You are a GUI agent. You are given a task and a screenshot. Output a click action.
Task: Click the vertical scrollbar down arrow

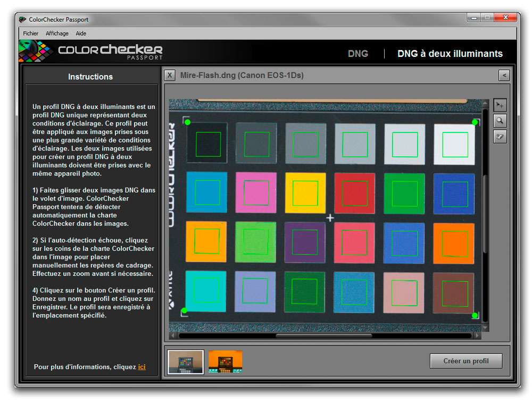click(485, 328)
